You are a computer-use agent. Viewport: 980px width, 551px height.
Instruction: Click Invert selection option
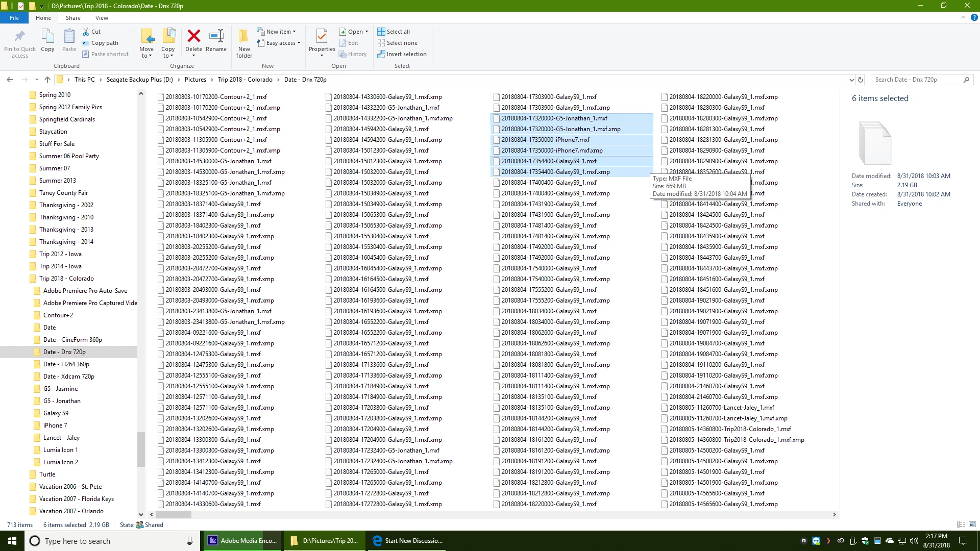402,54
